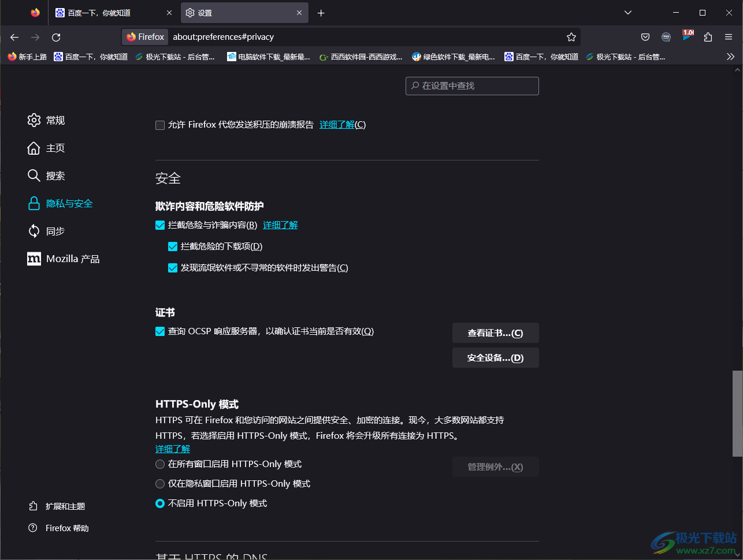743x560 pixels.
Task: Show more bookmarks chevron
Action: point(730,57)
